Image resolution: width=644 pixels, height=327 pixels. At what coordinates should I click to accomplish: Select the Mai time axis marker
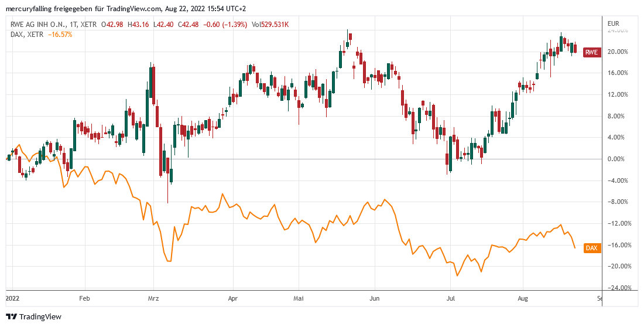(299, 298)
